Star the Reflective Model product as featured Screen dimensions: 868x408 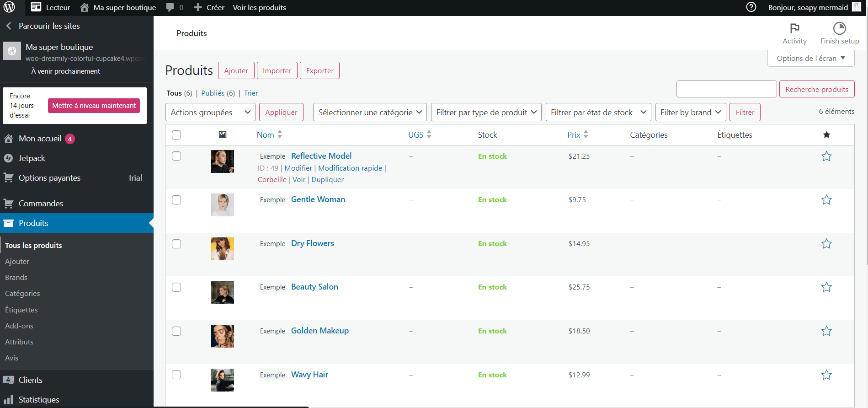826,156
